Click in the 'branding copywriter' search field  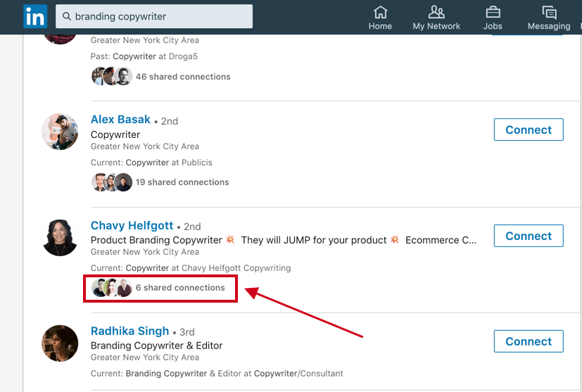pyautogui.click(x=154, y=16)
